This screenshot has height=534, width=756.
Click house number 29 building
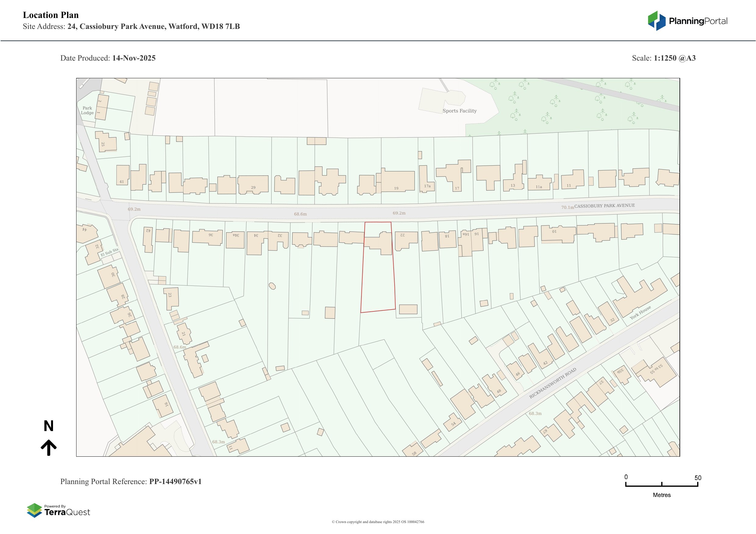pyautogui.click(x=253, y=184)
